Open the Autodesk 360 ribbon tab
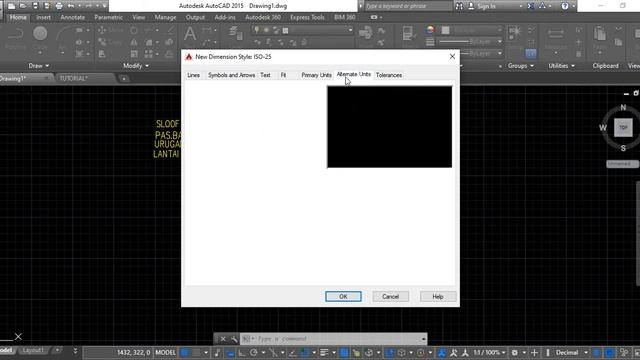The height and width of the screenshot is (360, 640). pos(263,17)
